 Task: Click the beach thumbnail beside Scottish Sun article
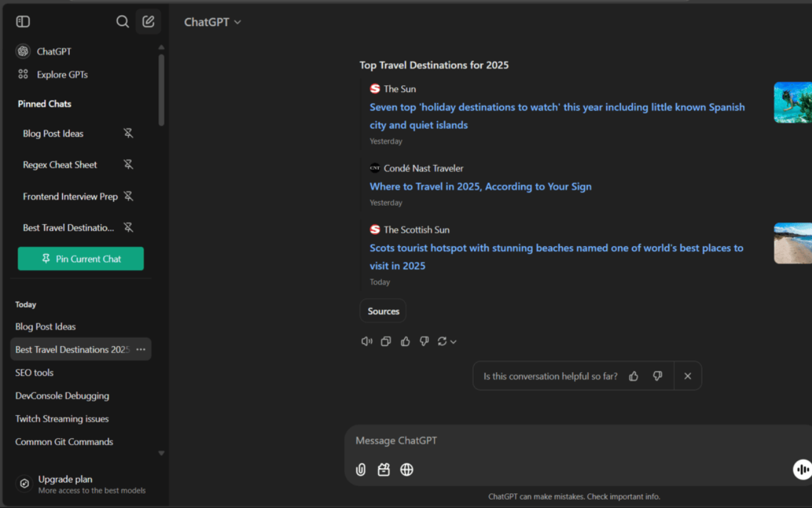793,243
